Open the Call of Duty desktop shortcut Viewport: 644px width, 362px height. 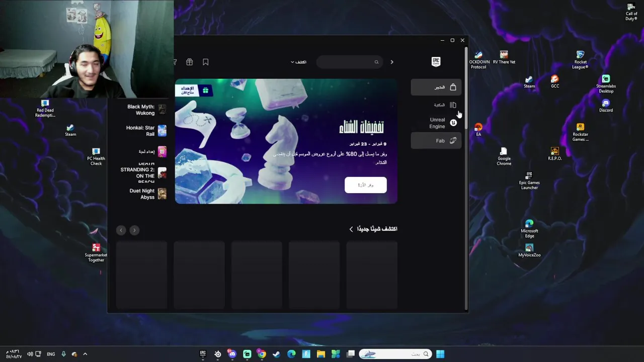(631, 12)
